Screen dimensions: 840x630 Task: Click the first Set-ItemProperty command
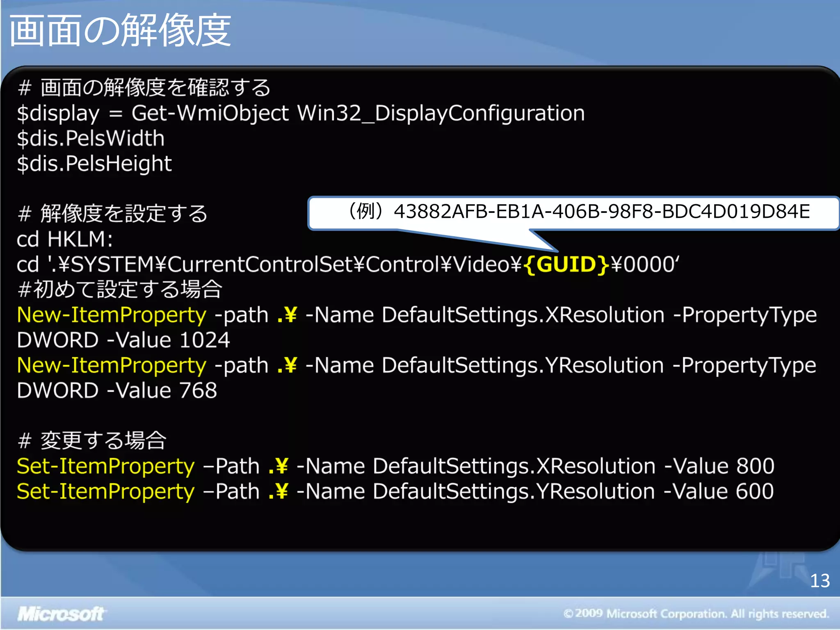105,467
